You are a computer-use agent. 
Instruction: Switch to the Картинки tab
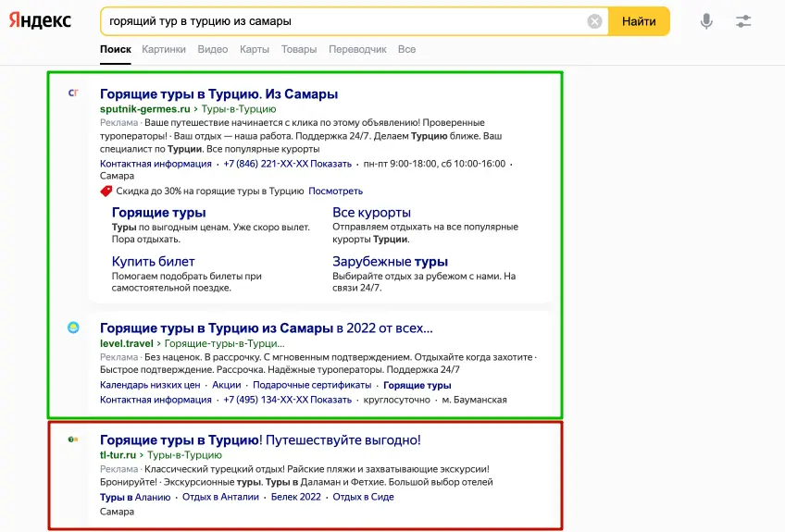164,50
